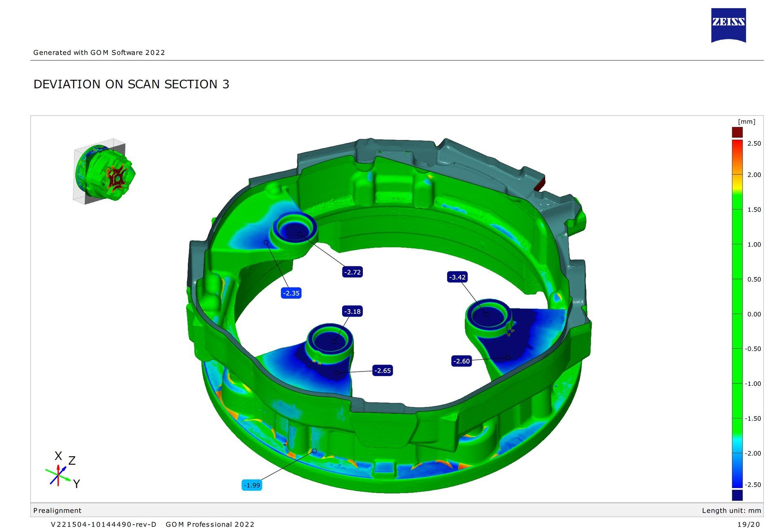Click the 2.50 legend value
This screenshot has height=532, width=782.
pyautogui.click(x=754, y=143)
